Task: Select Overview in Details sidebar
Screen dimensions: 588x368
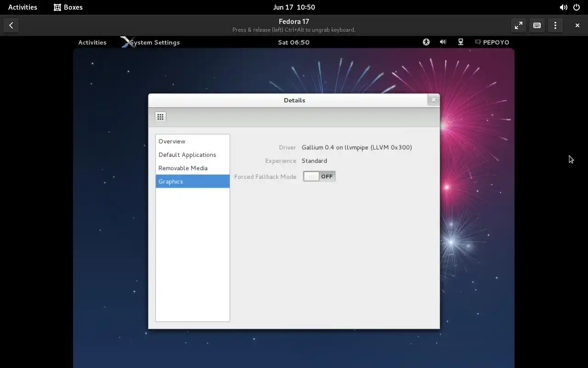Action: (x=192, y=141)
